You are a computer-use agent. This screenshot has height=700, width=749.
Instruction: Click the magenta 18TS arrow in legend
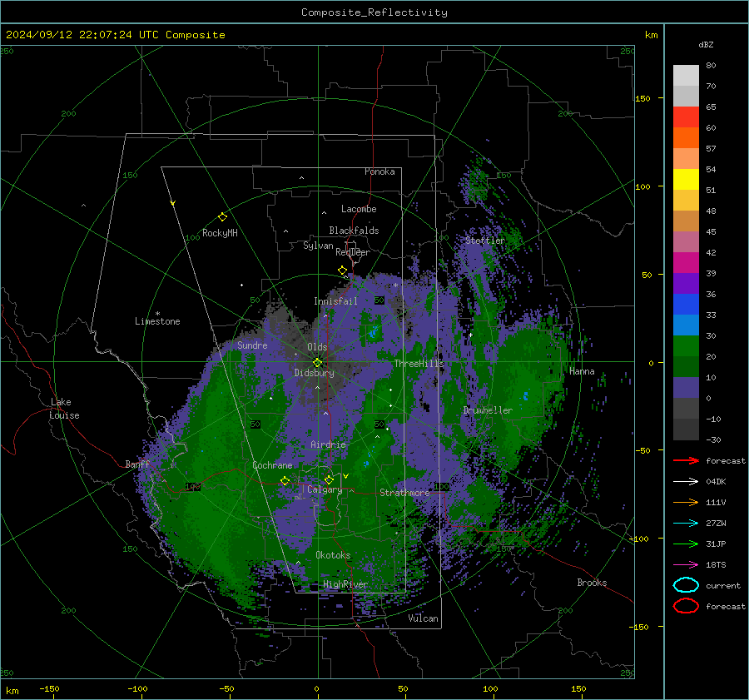[686, 565]
